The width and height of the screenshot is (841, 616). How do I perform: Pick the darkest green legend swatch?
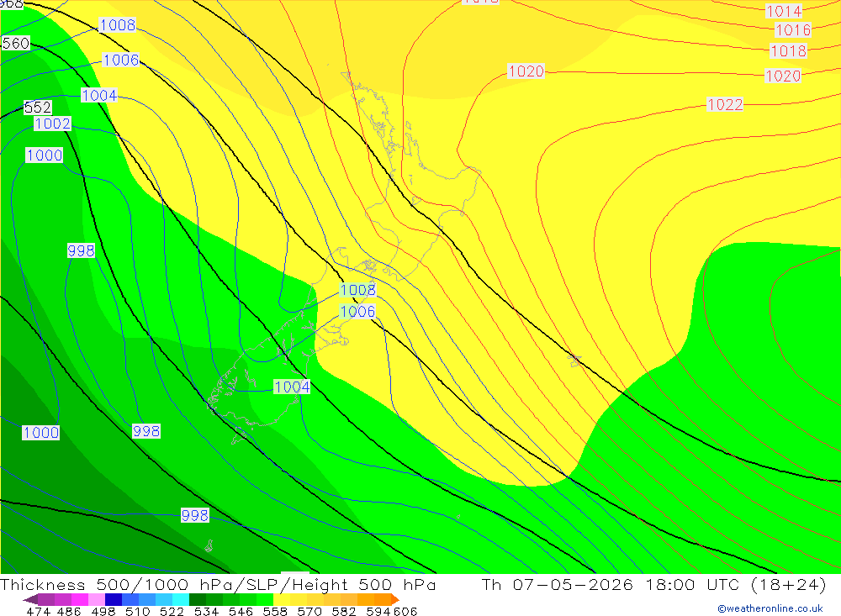point(198,599)
